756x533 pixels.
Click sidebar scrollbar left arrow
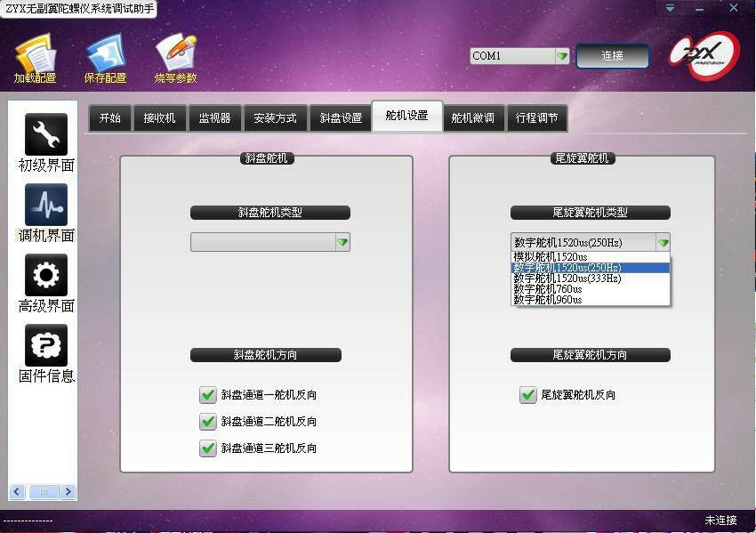point(17,491)
